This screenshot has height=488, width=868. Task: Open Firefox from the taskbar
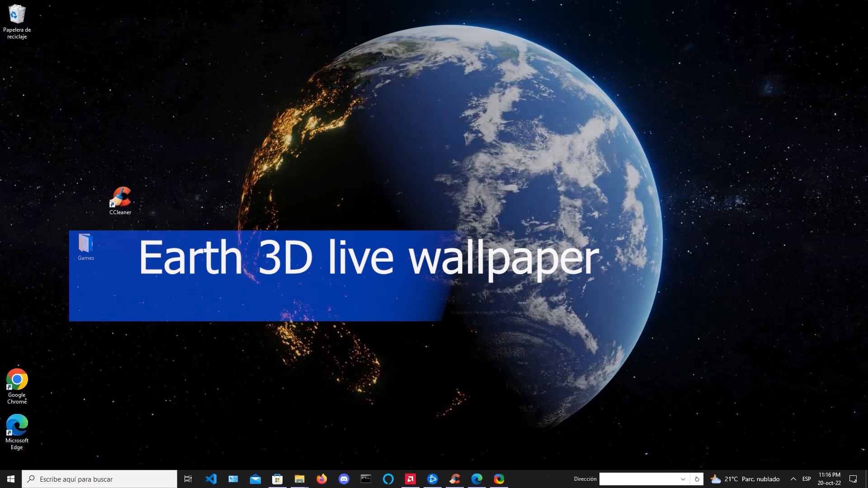(x=321, y=479)
